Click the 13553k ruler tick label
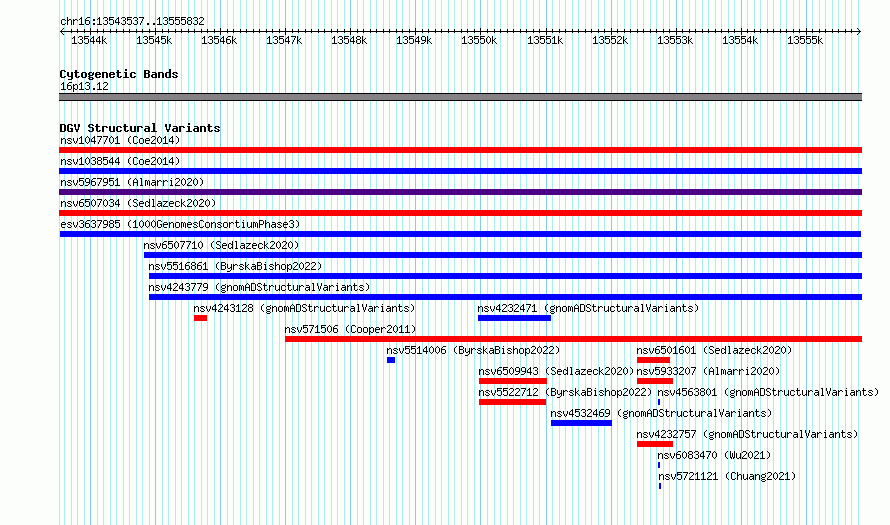Image resolution: width=890 pixels, height=525 pixels. click(x=675, y=40)
